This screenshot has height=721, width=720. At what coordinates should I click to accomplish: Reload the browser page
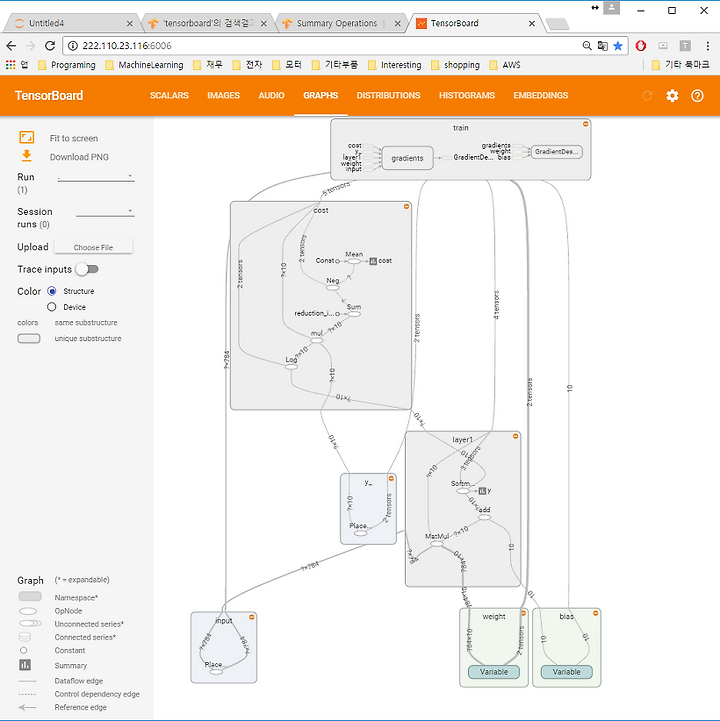tap(50, 46)
